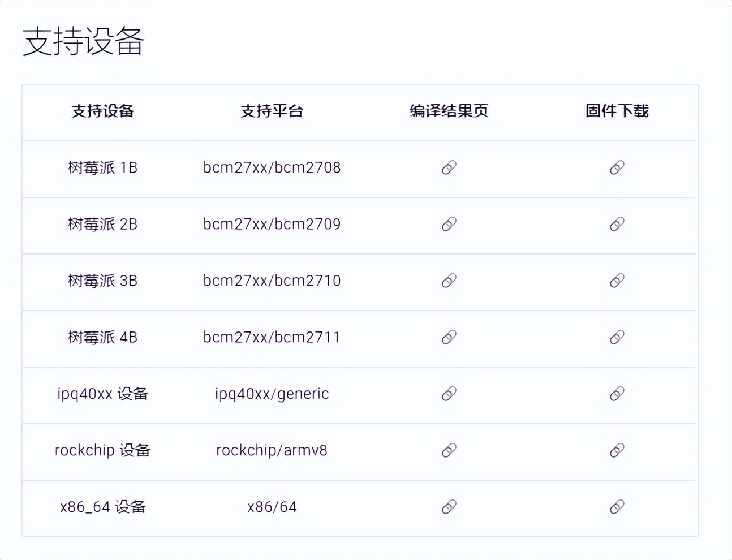Screen dimensions: 732x560
Task: Select the 树莓派 3B device cell
Action: [x=102, y=281]
